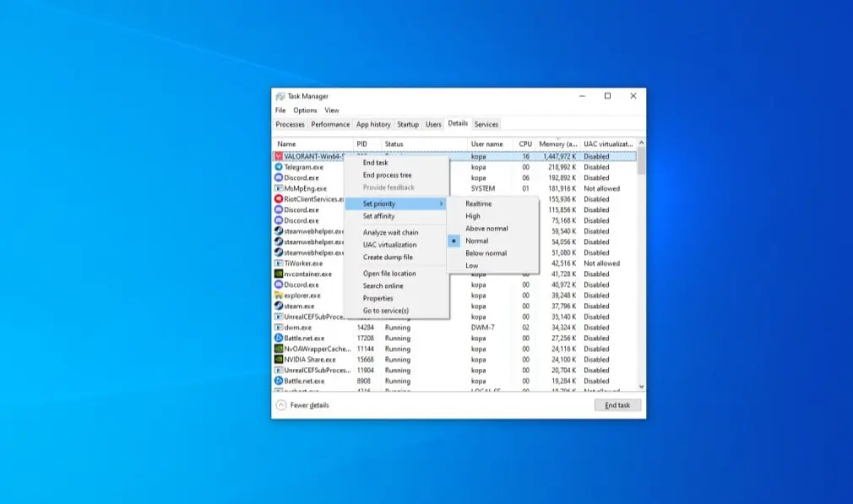
Task: Sort by the User name column header
Action: 492,144
